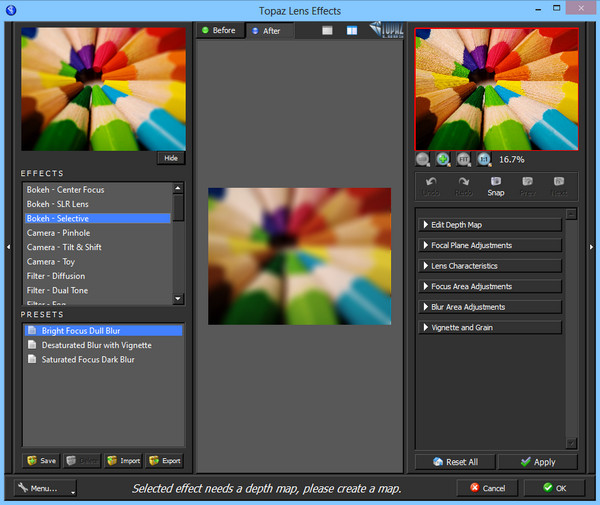The width and height of the screenshot is (600, 505).
Task: Click the Effects list scroll down arrow
Action: coord(178,298)
